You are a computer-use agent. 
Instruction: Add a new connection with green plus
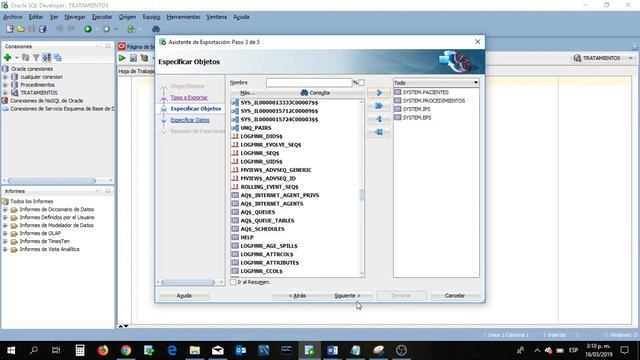(x=7, y=58)
